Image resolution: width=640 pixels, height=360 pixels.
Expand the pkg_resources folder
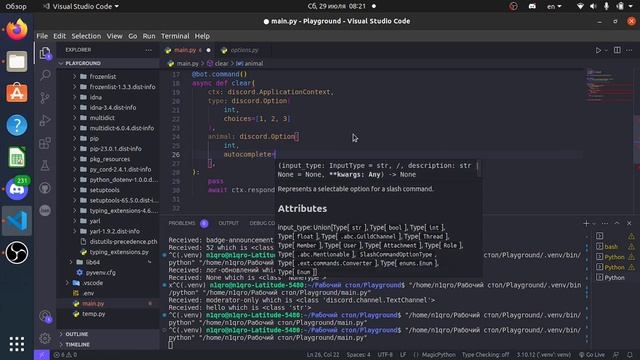coord(108,159)
